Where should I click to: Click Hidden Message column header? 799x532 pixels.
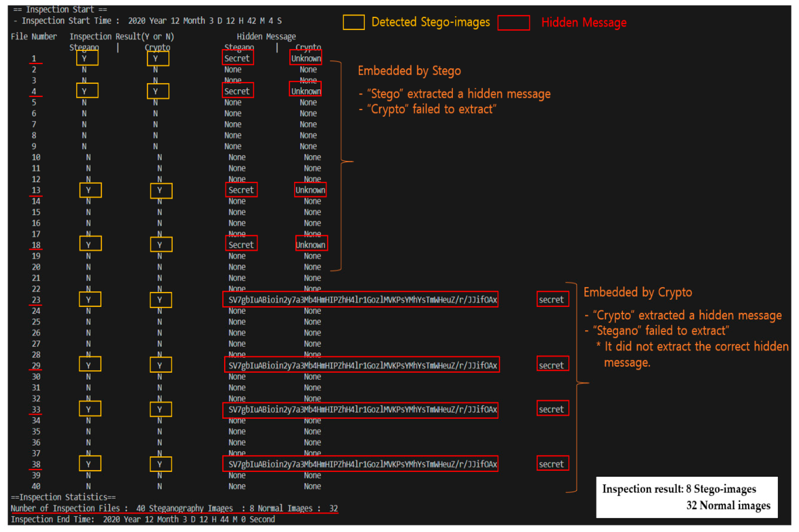click(266, 36)
